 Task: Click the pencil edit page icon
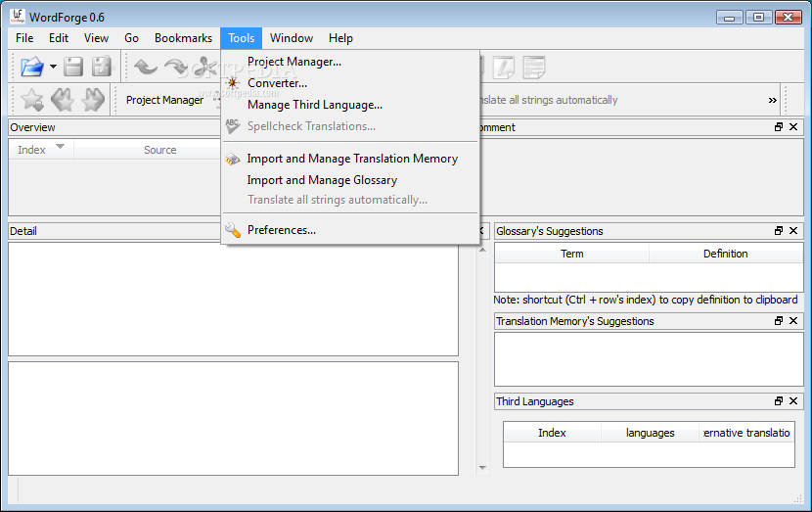tap(504, 68)
